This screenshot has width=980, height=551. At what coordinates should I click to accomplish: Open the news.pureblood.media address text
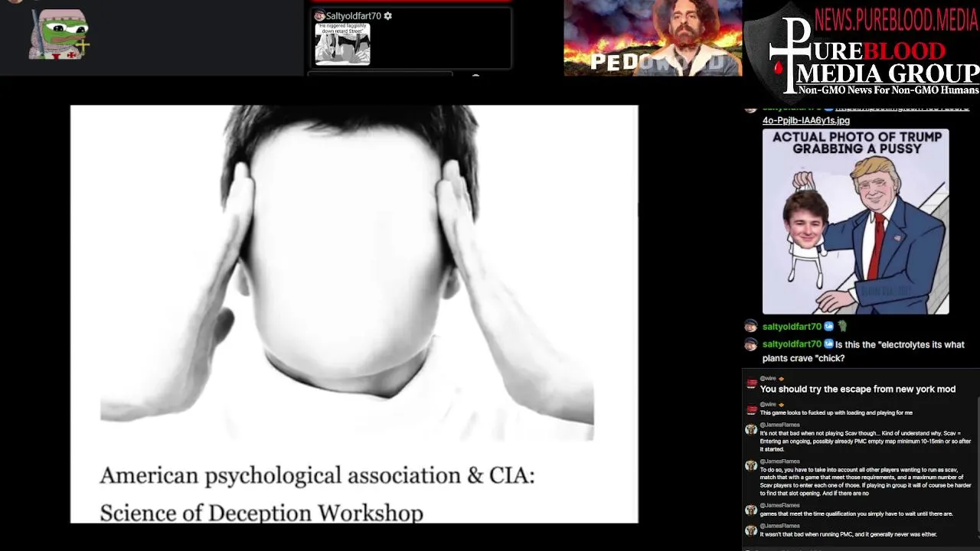pos(897,19)
